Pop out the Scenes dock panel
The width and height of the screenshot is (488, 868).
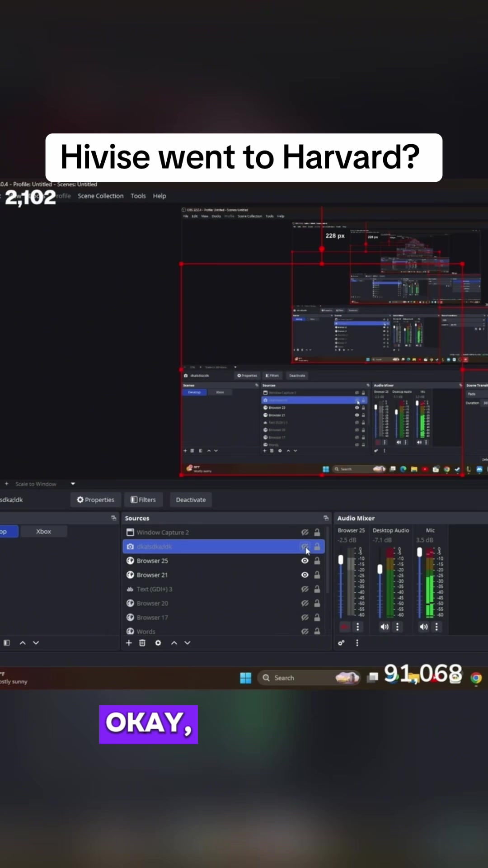click(113, 518)
